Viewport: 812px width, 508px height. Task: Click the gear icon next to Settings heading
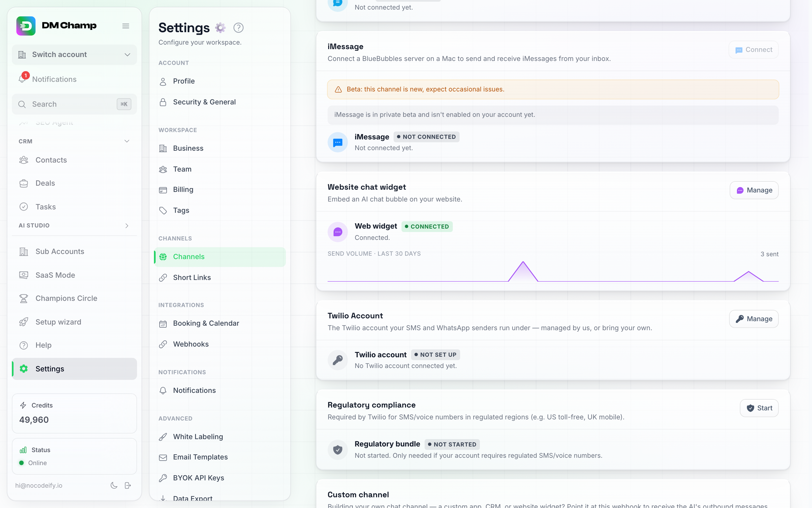click(x=220, y=28)
